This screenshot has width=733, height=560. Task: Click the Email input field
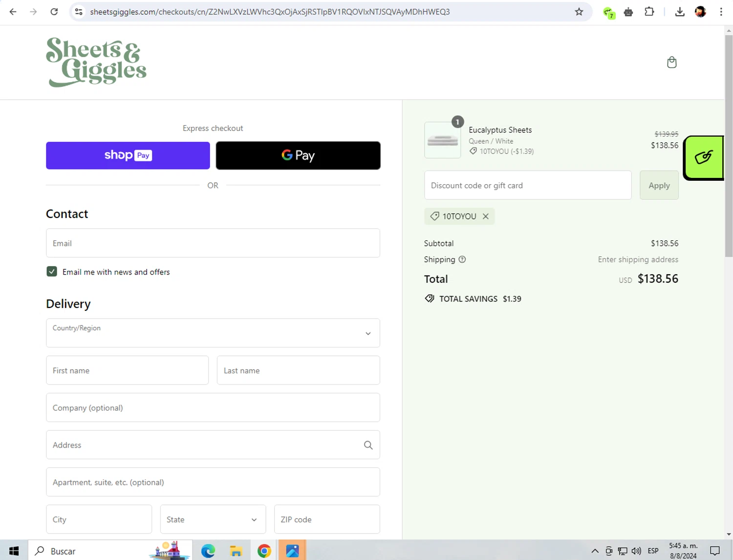pos(213,243)
